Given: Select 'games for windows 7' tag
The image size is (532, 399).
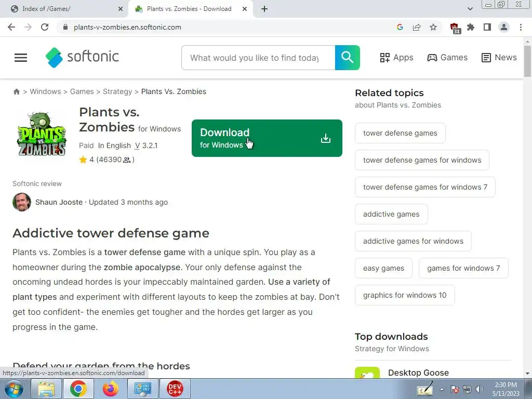Looking at the screenshot, I should tap(463, 268).
